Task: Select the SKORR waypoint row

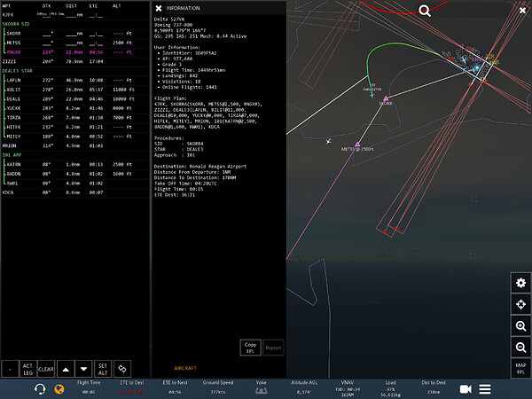Action: (x=74, y=34)
